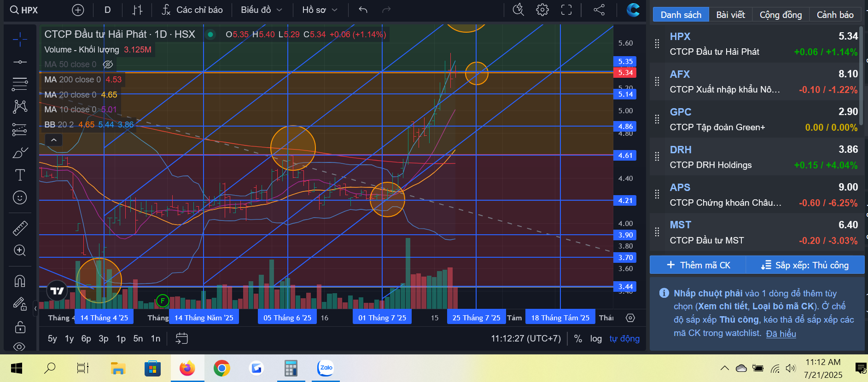Viewport: 868px width, 382px height.
Task: Open the quick search lightning icon
Action: coord(518,10)
